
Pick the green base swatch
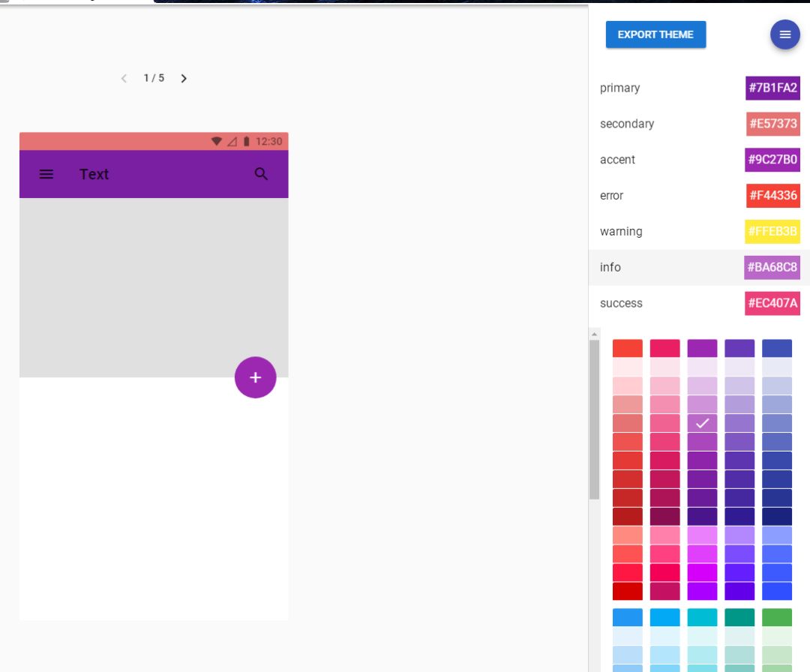777,617
